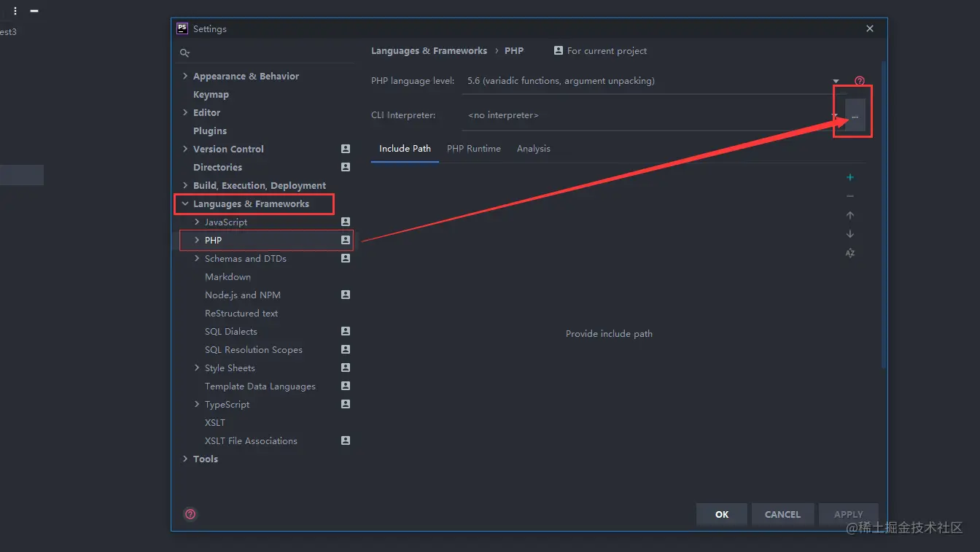Select Template Data Languages settings
This screenshot has height=552, width=980.
pyautogui.click(x=260, y=386)
